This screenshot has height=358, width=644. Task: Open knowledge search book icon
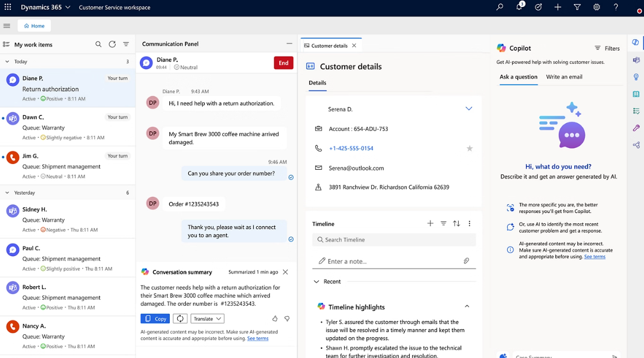(x=636, y=94)
